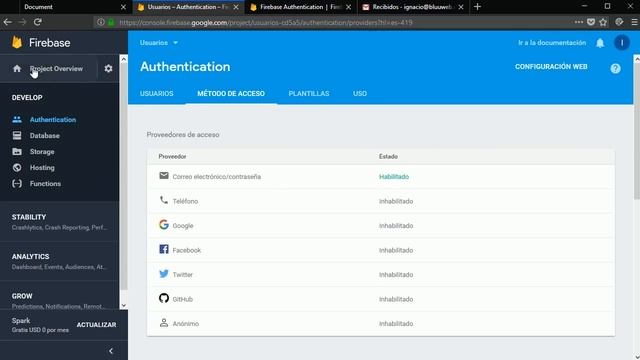
Task: Open the user account avatar
Action: 622,43
